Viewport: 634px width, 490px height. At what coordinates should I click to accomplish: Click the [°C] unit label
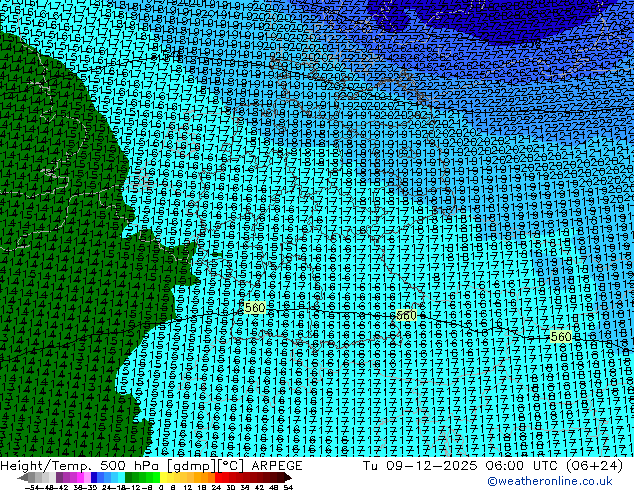(230, 466)
